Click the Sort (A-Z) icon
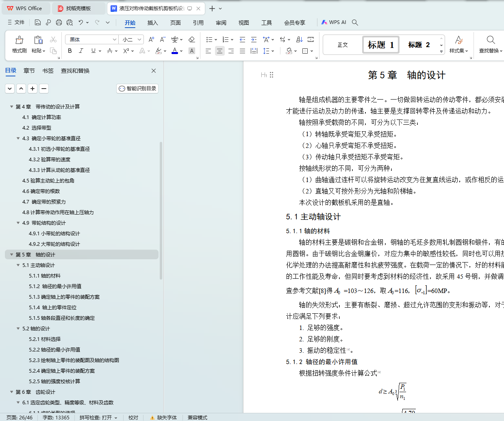Viewport: 504px width, 421px height. (x=300, y=39)
